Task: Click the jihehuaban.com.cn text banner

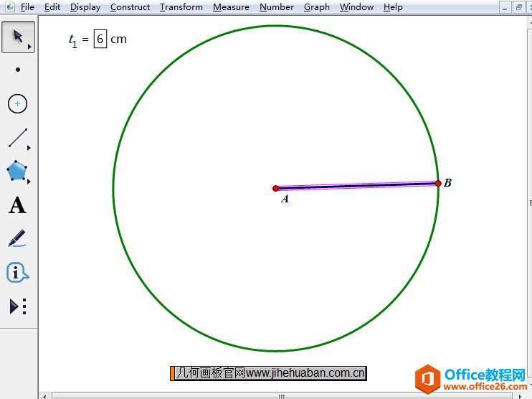Action: (268, 373)
